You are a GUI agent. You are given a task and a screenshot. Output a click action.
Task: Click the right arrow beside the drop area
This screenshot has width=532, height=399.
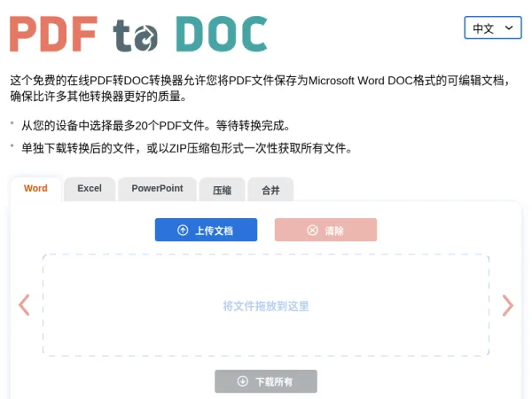pyautogui.click(x=507, y=305)
